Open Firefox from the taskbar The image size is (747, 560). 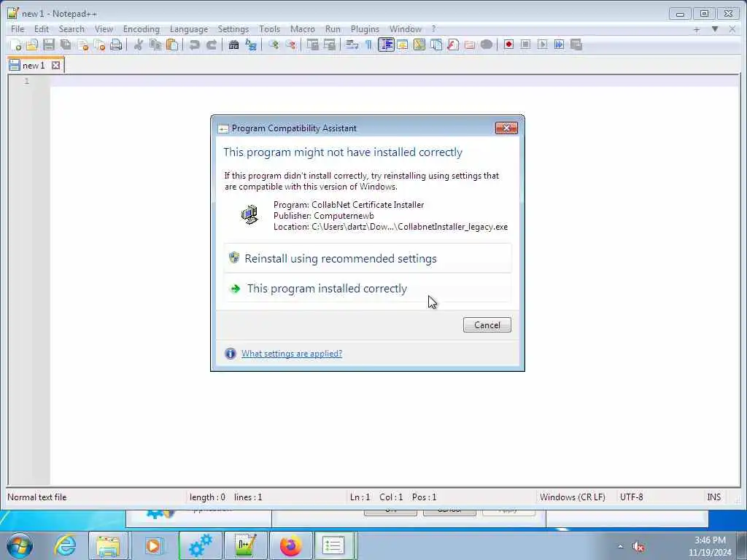(290, 545)
